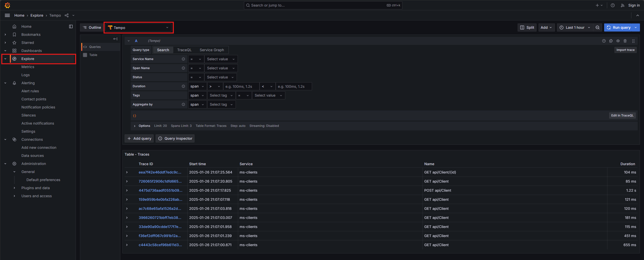This screenshot has width=644, height=260.
Task: Duplicate query A icon
Action: [611, 41]
